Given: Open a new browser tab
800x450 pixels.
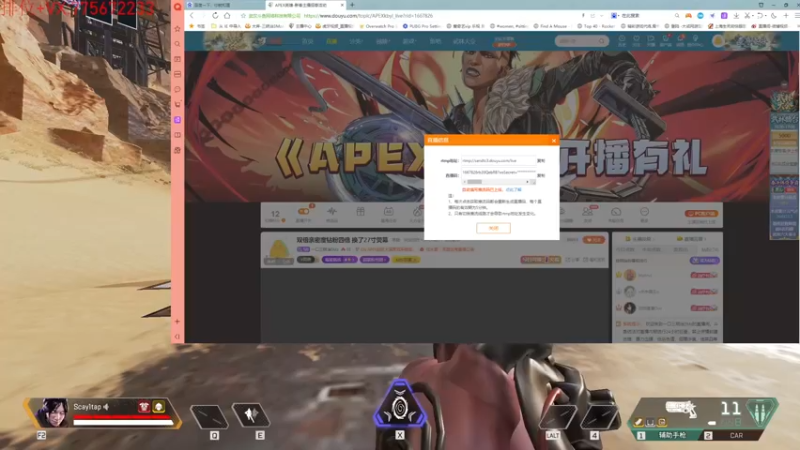Looking at the screenshot, I should 352,5.
